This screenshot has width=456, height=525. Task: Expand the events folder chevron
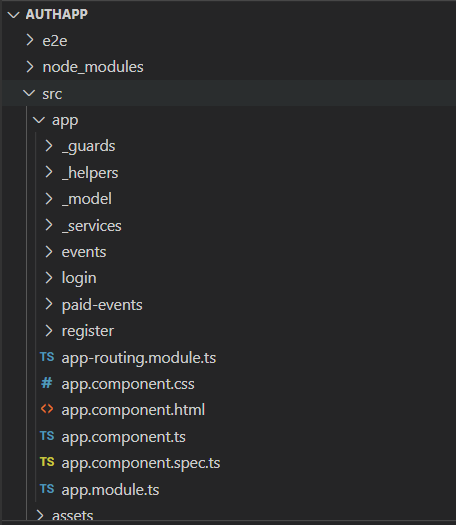49,251
